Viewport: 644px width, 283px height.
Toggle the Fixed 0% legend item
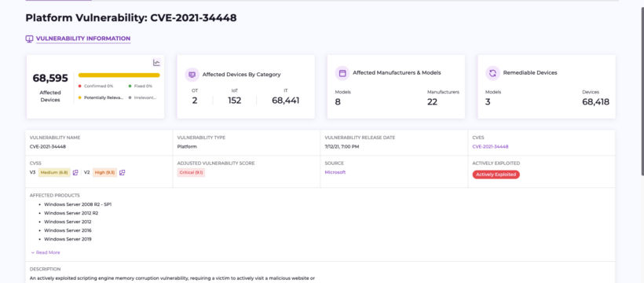pyautogui.click(x=140, y=86)
